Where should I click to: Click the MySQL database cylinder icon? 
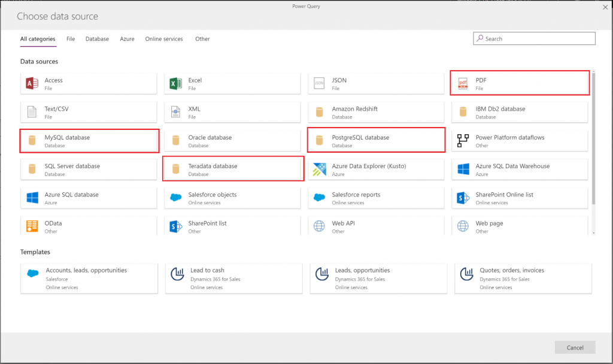click(32, 140)
